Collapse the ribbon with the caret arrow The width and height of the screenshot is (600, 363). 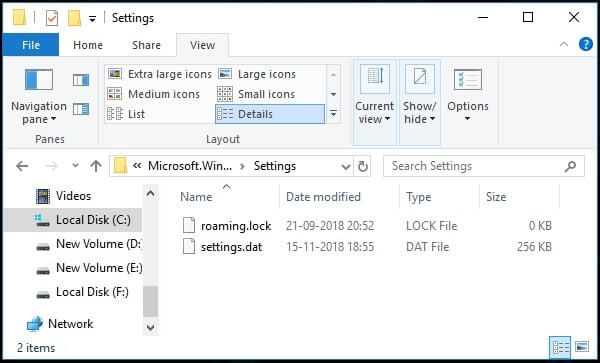click(564, 44)
